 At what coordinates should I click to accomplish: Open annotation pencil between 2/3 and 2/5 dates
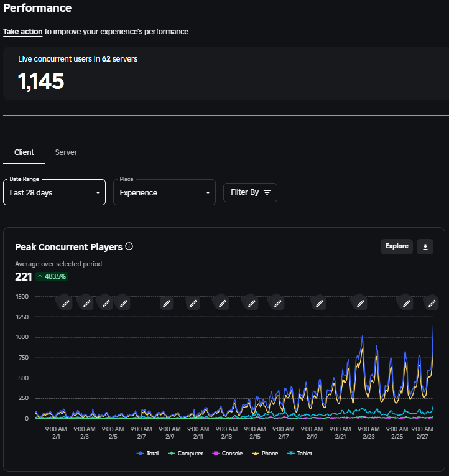pos(106,303)
